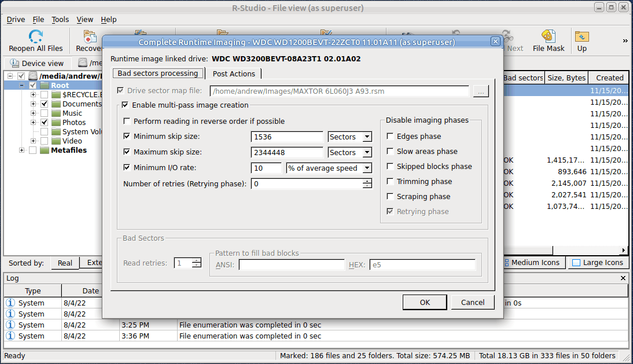Confirm dialog with OK button

pos(425,302)
